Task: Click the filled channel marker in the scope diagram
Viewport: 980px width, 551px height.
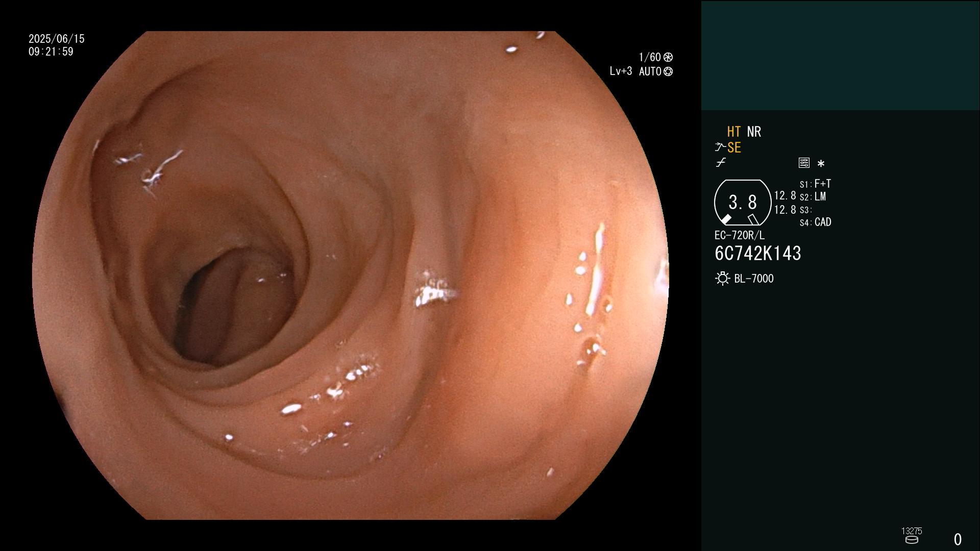Action: coord(726,219)
